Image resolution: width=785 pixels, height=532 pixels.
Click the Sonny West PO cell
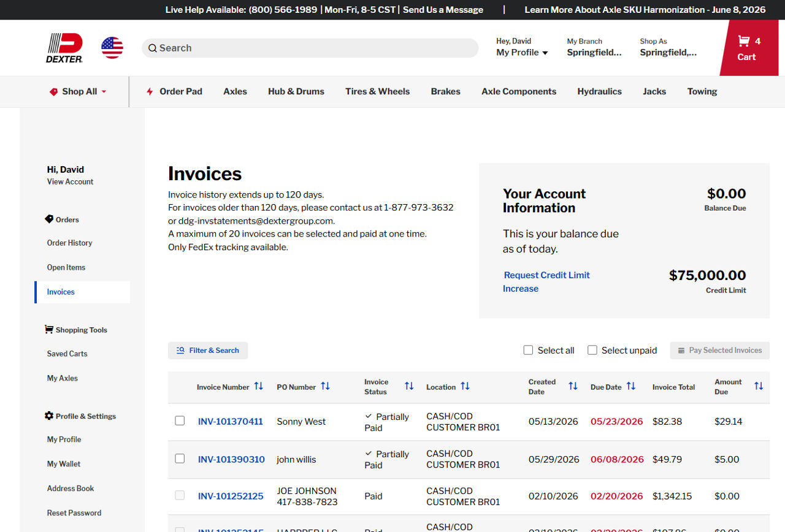click(x=301, y=422)
